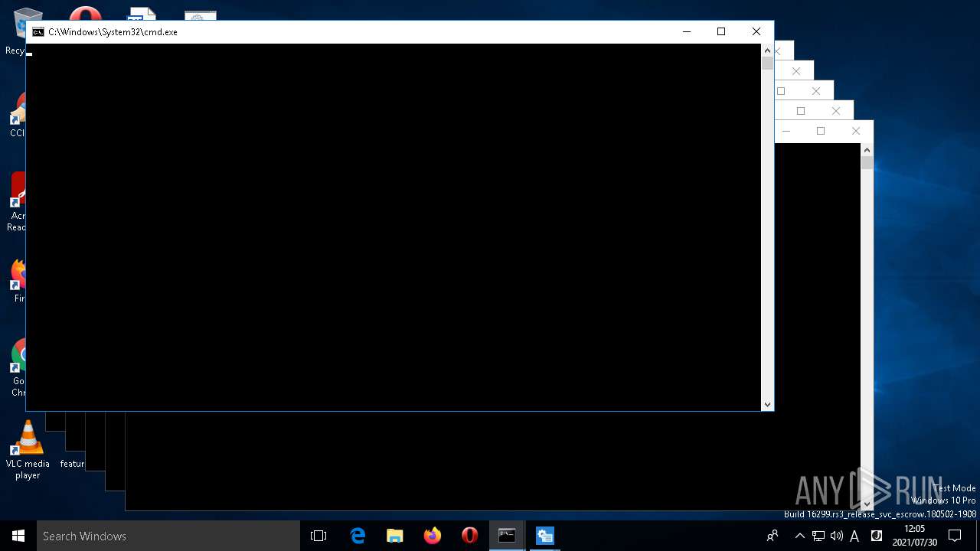The height and width of the screenshot is (551, 980).
Task: Open the Windows Start menu
Action: [18, 536]
